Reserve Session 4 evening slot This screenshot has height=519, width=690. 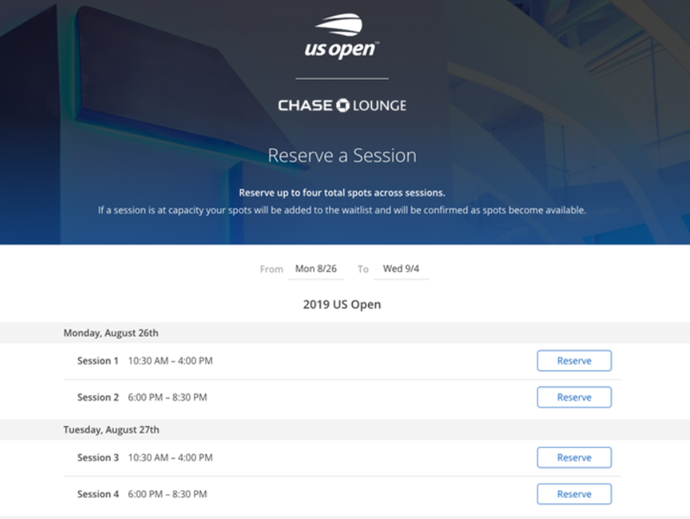pyautogui.click(x=574, y=494)
